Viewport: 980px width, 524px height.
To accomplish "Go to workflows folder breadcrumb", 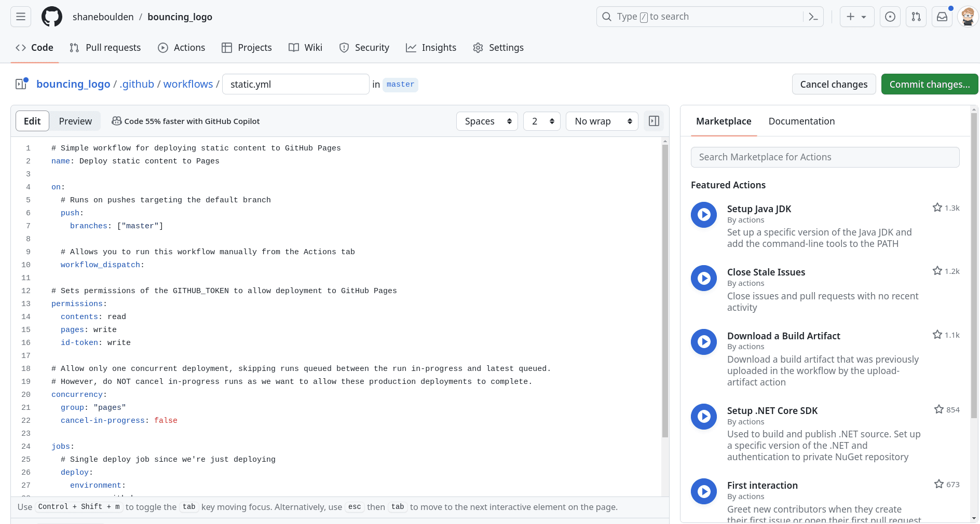I will tap(188, 84).
